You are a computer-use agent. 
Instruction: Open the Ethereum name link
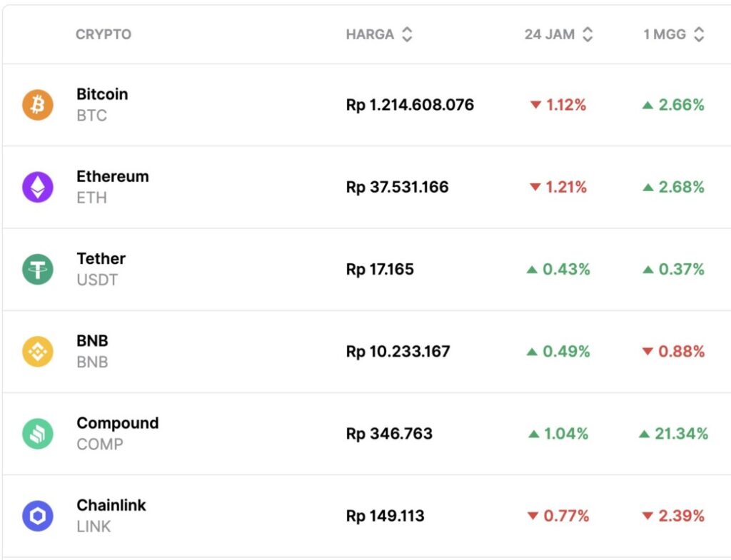113,176
